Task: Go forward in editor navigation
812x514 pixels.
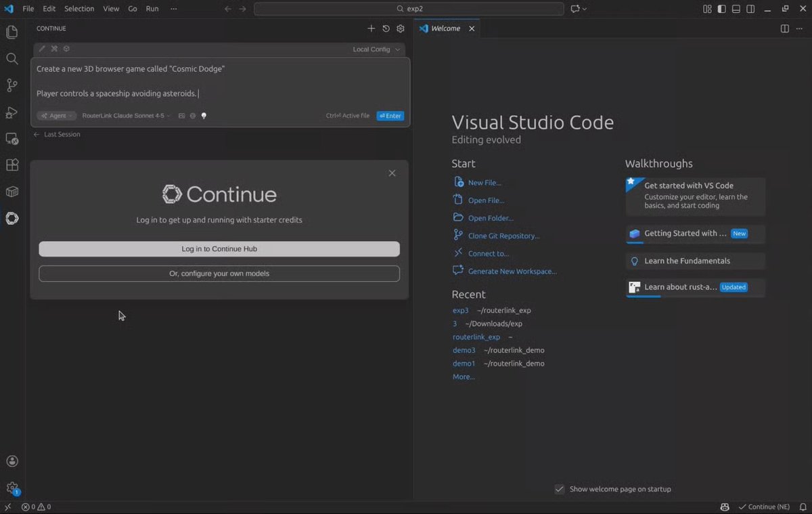Action: (242, 9)
